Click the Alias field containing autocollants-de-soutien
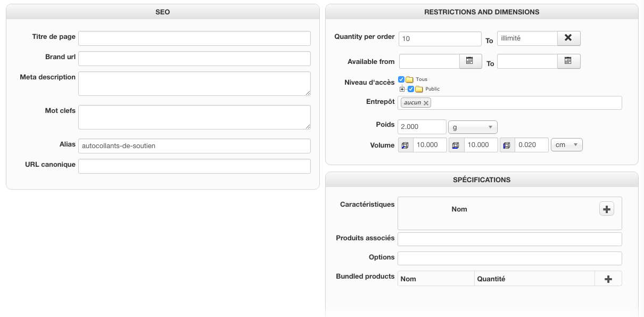 click(x=194, y=146)
